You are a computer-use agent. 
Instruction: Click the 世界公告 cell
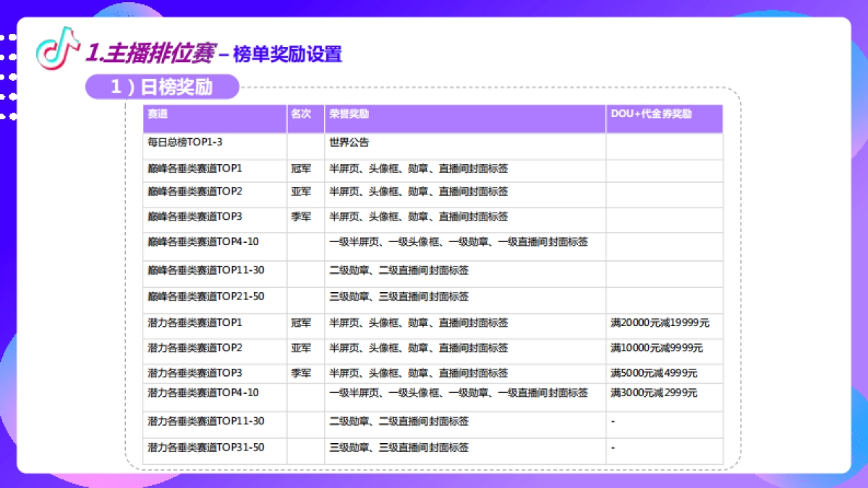(348, 144)
